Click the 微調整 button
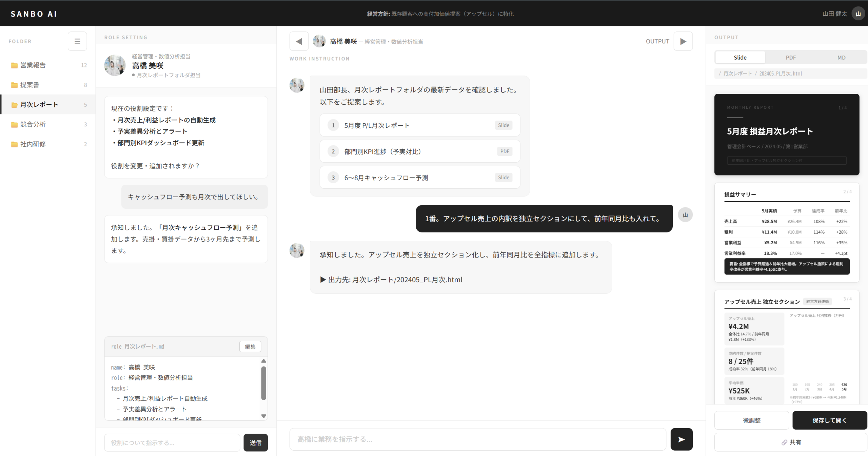 (751, 420)
